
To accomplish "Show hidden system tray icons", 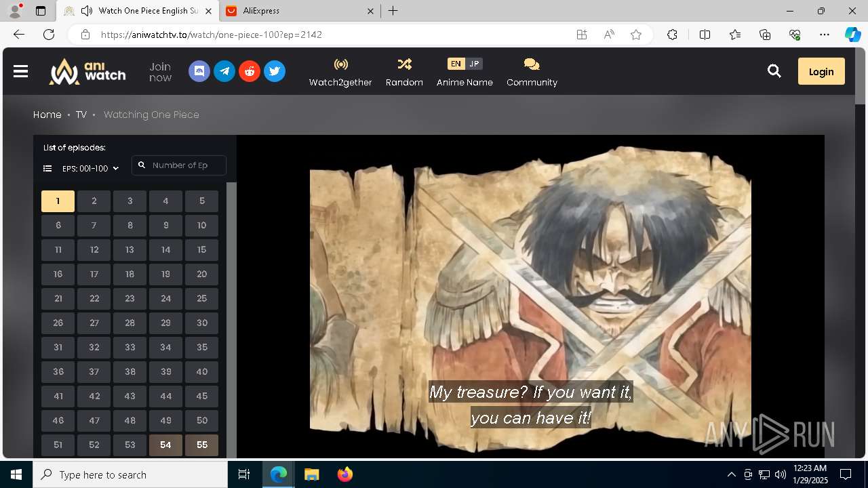I will (x=731, y=474).
